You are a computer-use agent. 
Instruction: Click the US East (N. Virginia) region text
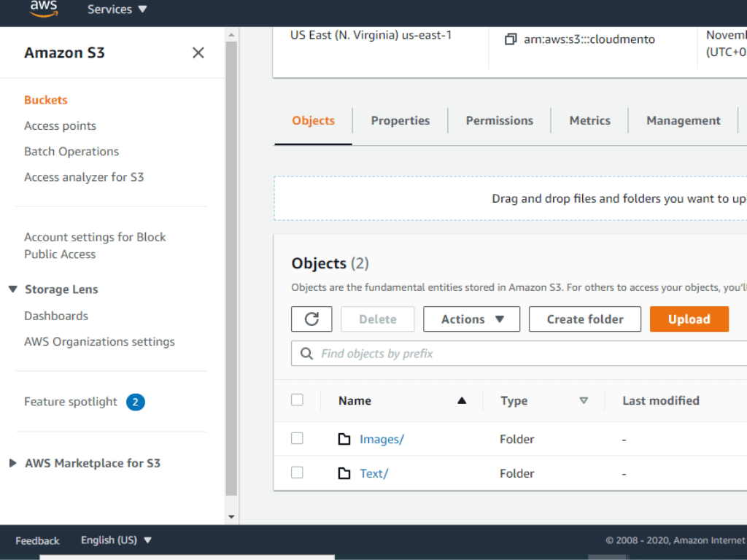(x=371, y=35)
